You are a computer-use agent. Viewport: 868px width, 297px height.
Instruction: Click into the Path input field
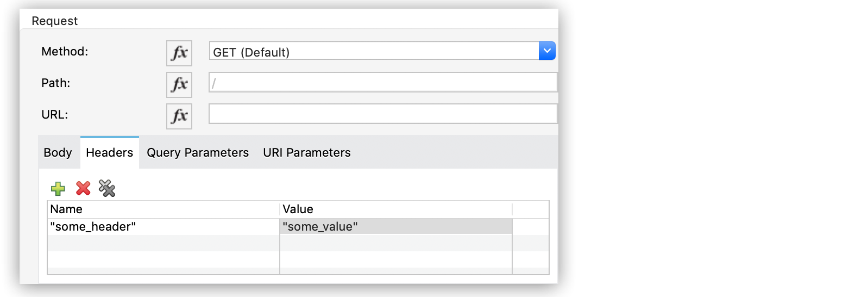click(x=383, y=83)
